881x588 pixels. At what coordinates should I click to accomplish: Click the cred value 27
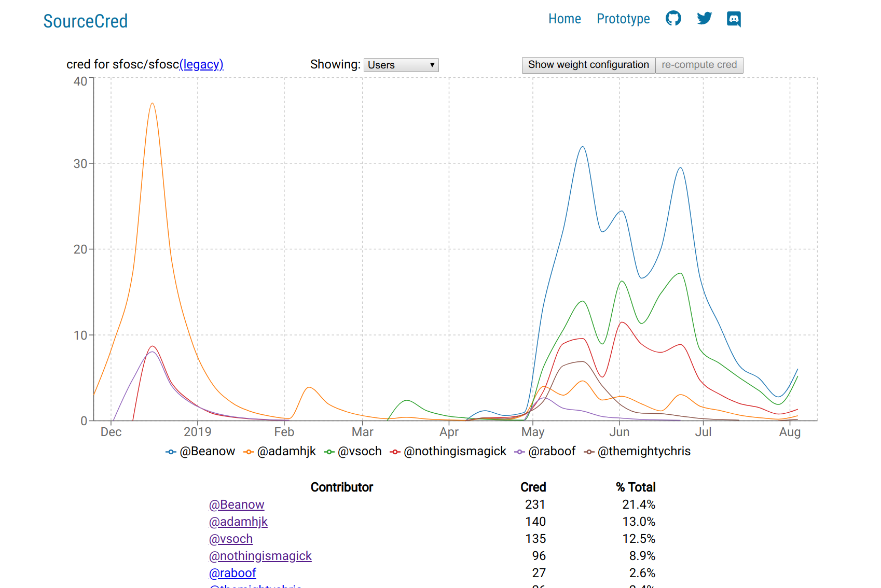click(x=539, y=573)
